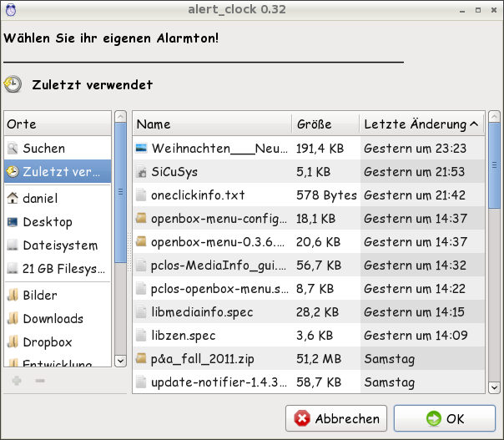The width and height of the screenshot is (504, 440).
Task: Open Downloads in the places sidebar
Action: (53, 319)
